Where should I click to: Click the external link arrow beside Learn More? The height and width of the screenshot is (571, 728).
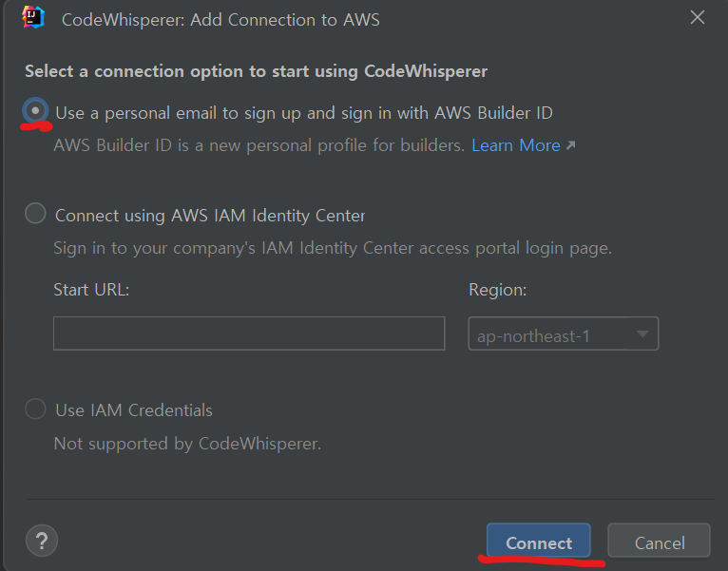(x=570, y=145)
